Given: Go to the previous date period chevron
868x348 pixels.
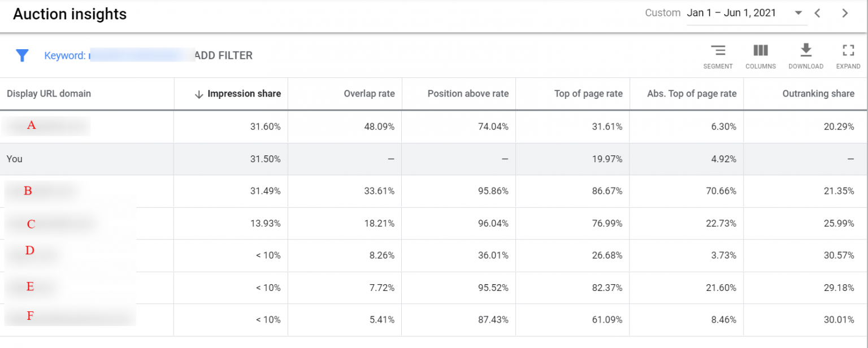Looking at the screenshot, I should 817,12.
